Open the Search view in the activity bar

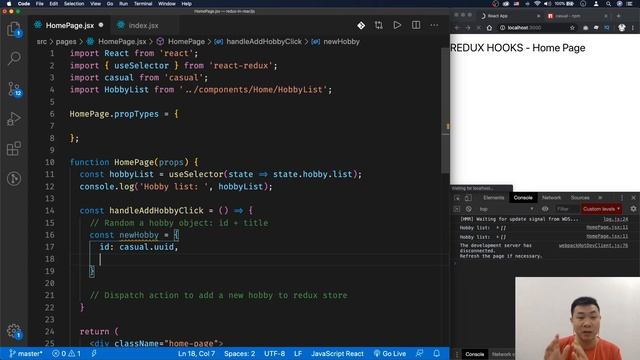pos(14,58)
